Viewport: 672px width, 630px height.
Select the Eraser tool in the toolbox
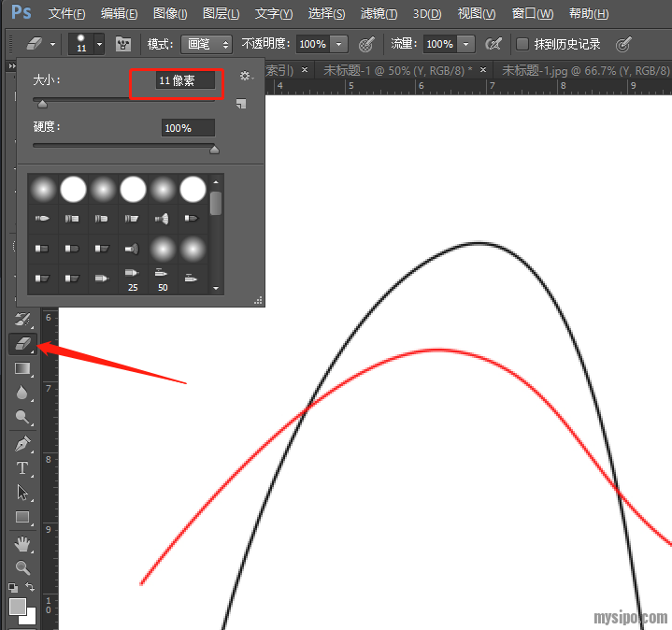22,345
